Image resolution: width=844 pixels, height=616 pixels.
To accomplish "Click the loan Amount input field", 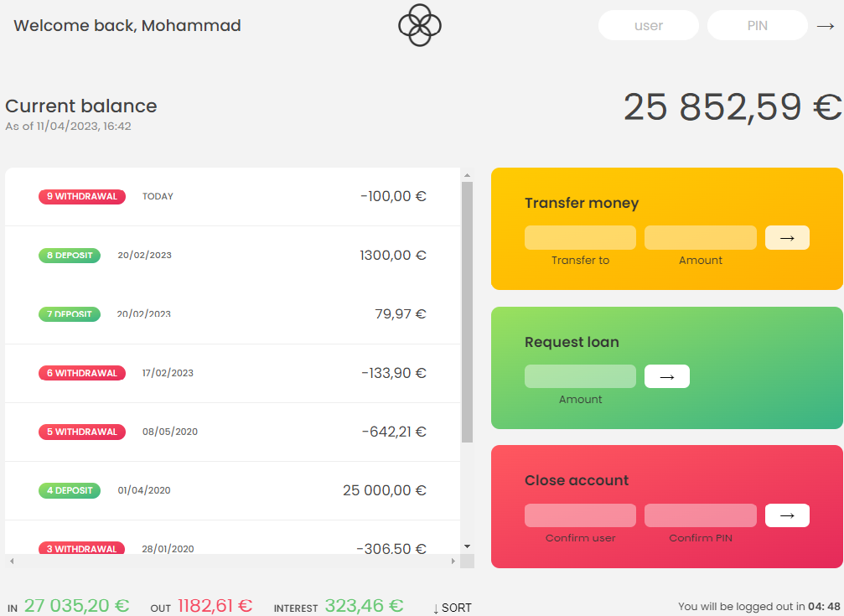I will point(580,377).
